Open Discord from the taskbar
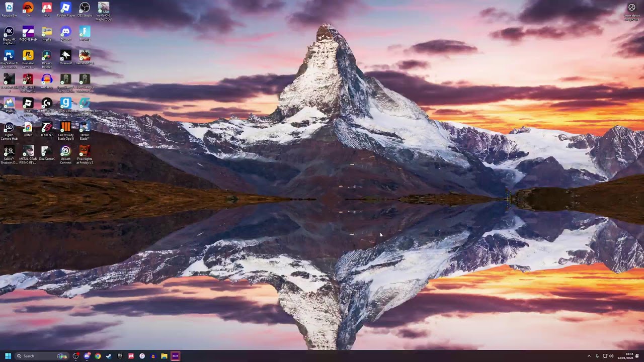Viewport: 644px width, 362px height. (x=87, y=356)
